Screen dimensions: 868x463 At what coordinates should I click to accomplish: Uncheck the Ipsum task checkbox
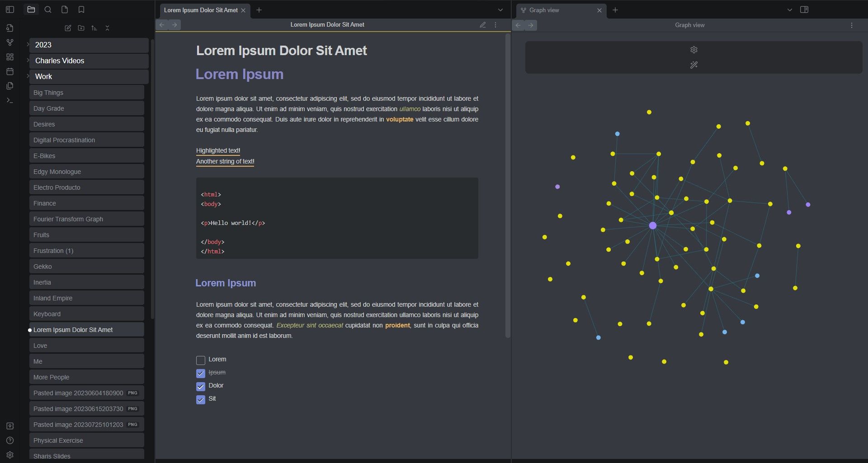(x=201, y=373)
